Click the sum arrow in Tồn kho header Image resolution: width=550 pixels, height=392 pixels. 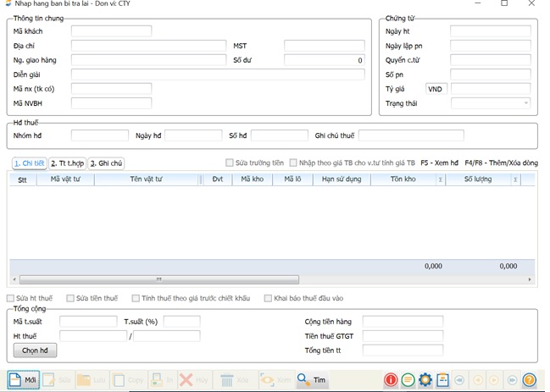coord(440,179)
